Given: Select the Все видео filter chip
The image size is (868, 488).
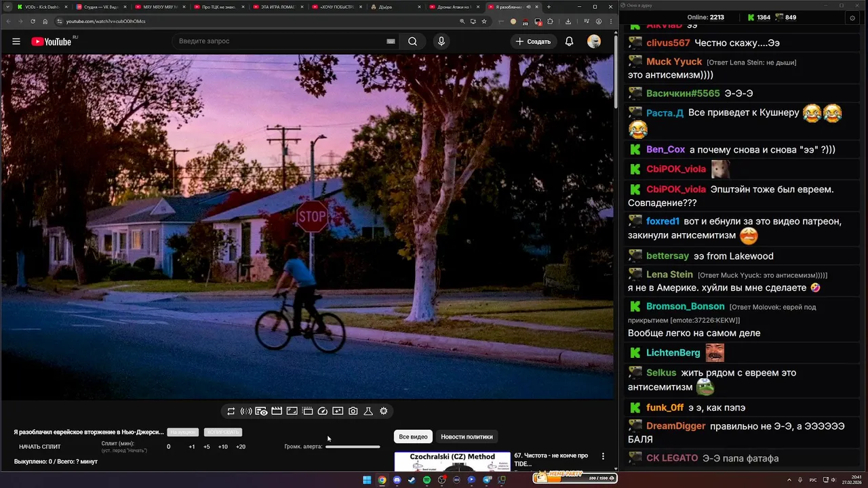Looking at the screenshot, I should 413,437.
